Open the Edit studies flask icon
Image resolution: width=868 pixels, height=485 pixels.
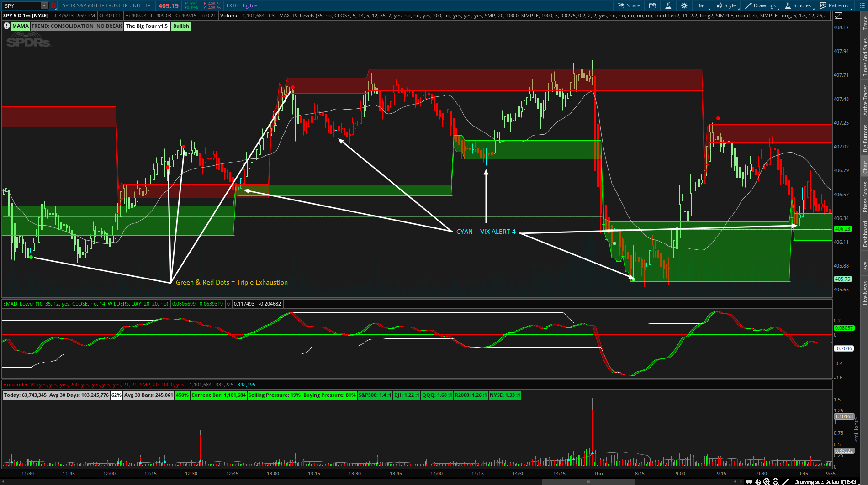pyautogui.click(x=668, y=5)
